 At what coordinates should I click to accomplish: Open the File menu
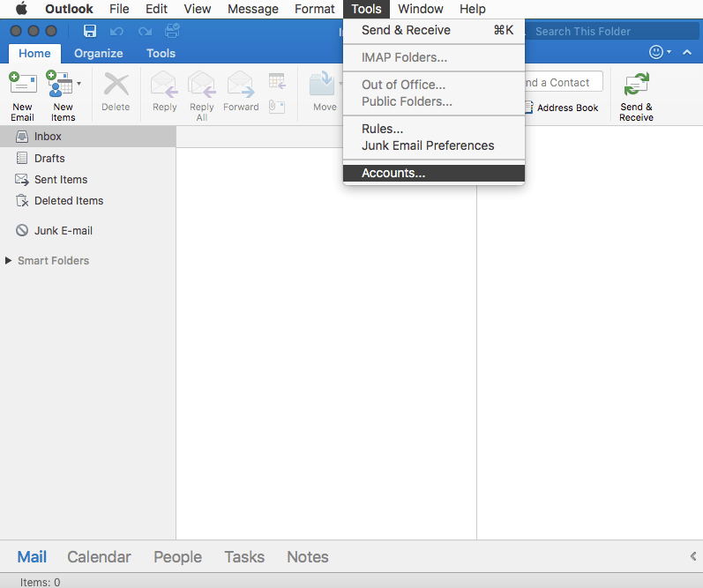119,9
